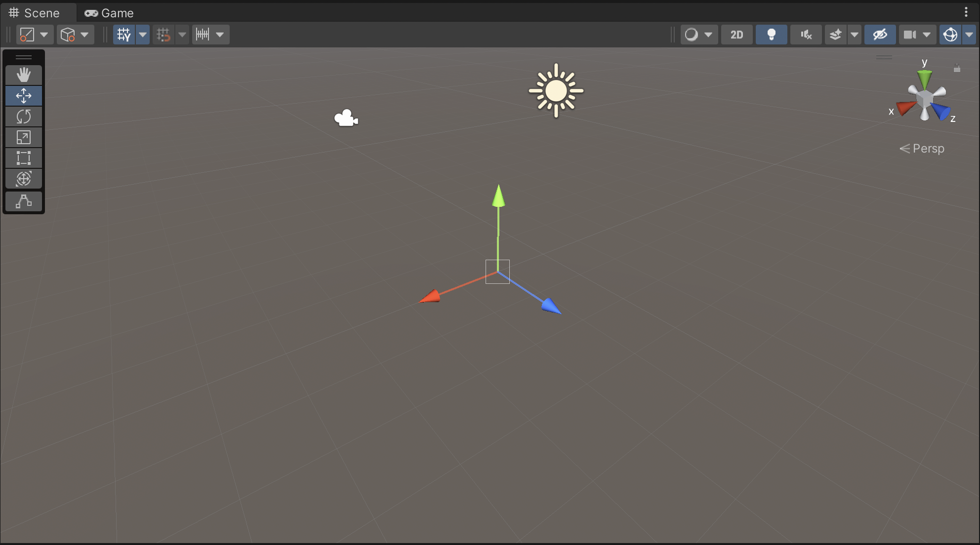
Task: Toggle 2D view mode
Action: [736, 35]
